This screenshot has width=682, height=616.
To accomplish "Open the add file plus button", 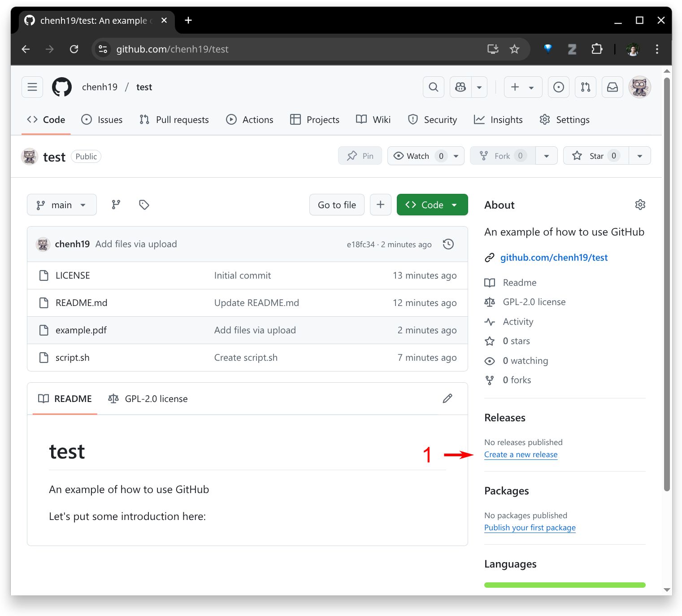I will (x=381, y=205).
